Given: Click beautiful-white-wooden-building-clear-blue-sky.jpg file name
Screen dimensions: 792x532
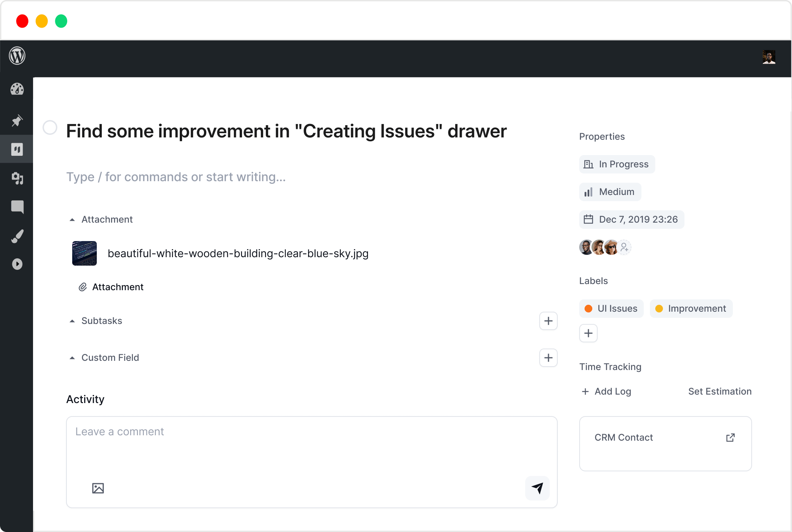Looking at the screenshot, I should [238, 253].
